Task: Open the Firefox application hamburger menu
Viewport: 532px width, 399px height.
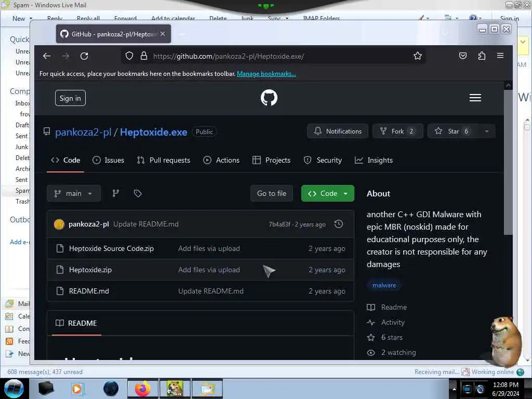Action: (x=500, y=56)
